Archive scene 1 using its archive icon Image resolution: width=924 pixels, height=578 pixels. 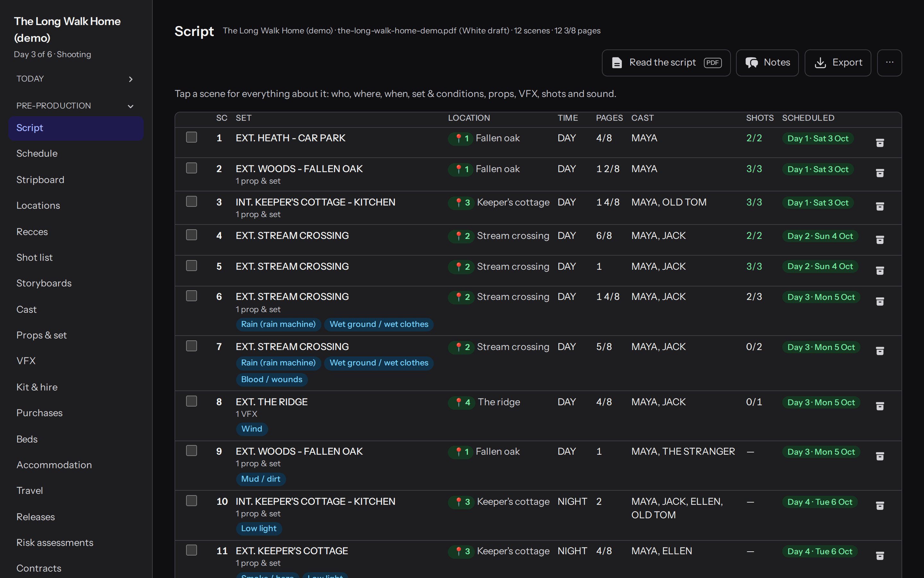click(880, 143)
